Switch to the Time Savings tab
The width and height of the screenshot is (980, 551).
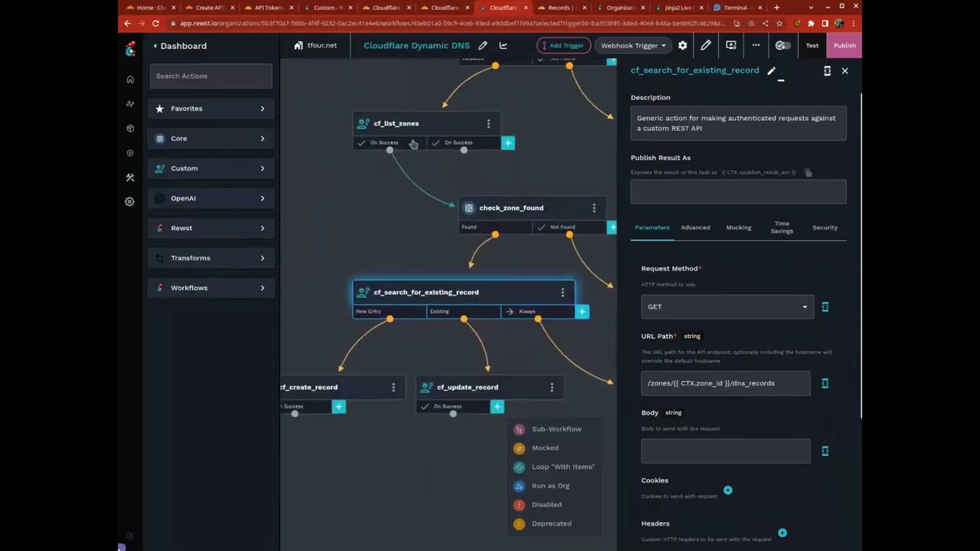(782, 227)
